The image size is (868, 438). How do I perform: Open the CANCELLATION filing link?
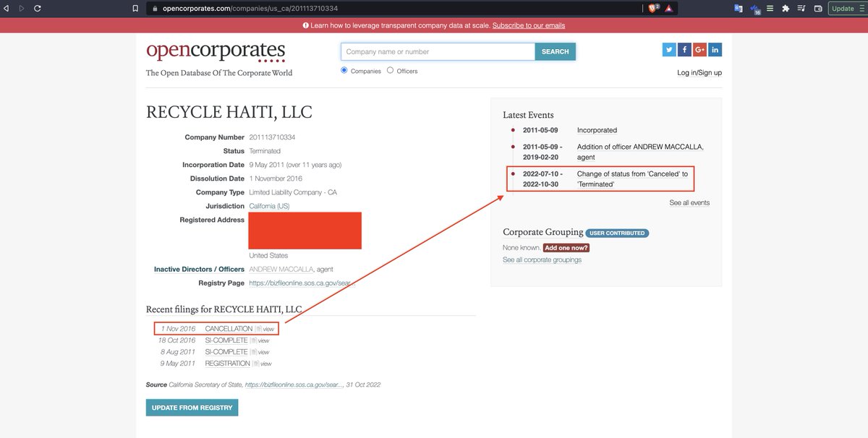[229, 329]
